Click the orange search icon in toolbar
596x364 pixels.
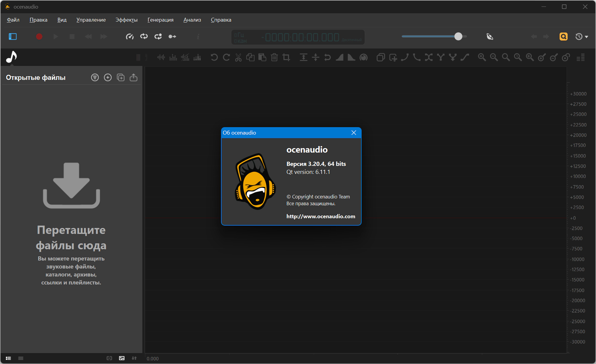(564, 37)
